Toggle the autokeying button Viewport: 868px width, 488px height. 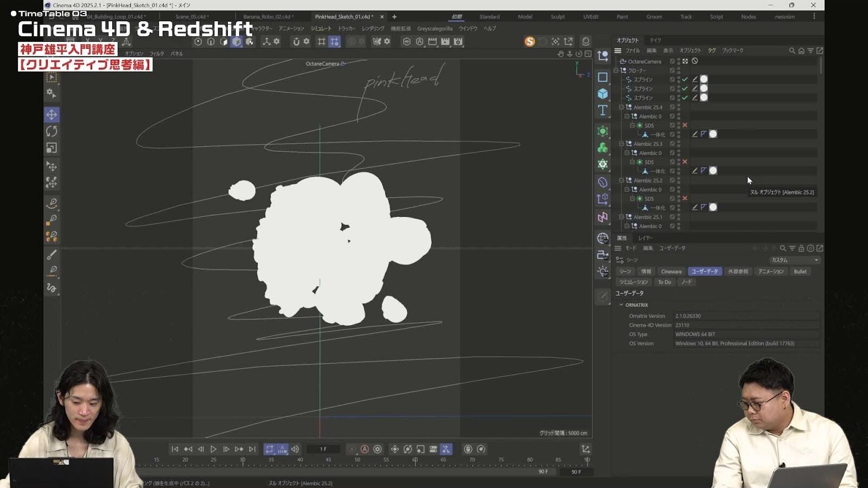coord(365,449)
